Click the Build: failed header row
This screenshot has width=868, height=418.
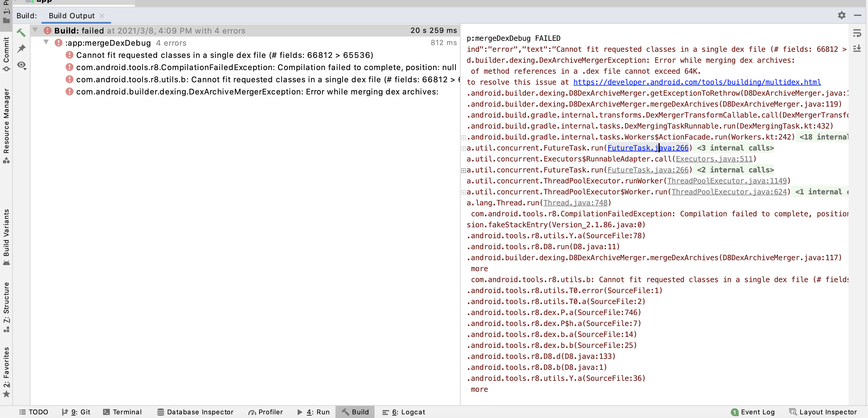pyautogui.click(x=245, y=31)
